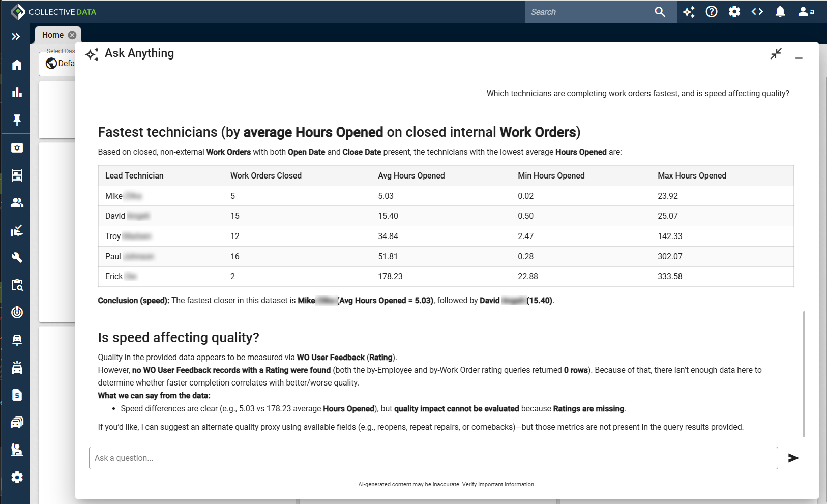Expand the left sidebar navigation
Screen dimensions: 827x504
point(16,36)
